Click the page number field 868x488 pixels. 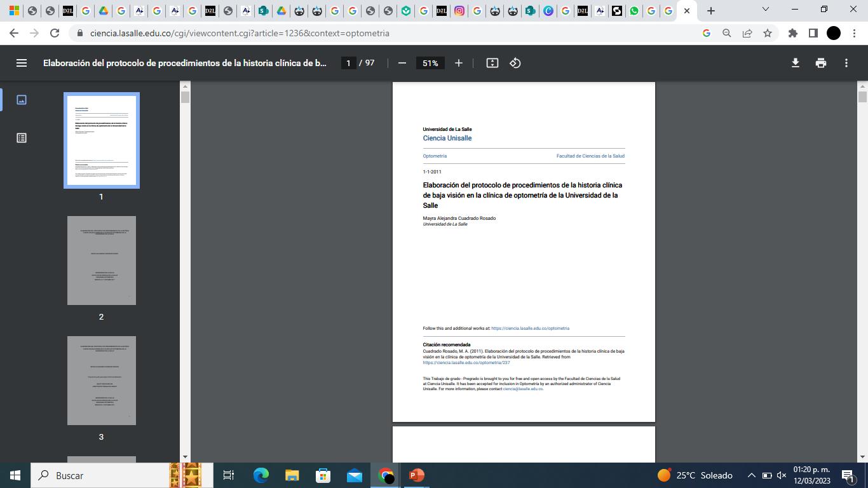[x=348, y=63]
